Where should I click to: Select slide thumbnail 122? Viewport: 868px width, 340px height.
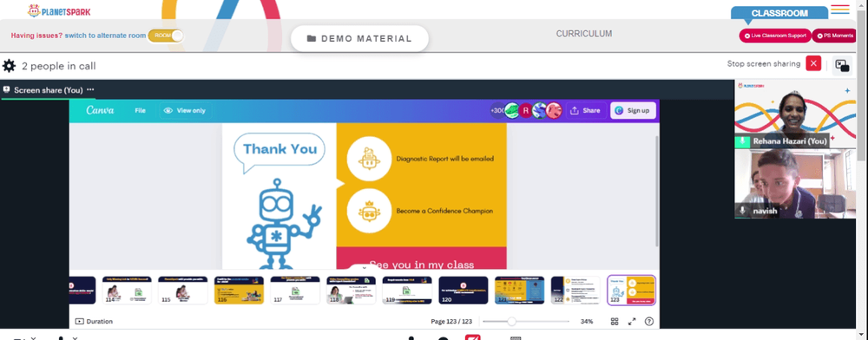point(575,291)
